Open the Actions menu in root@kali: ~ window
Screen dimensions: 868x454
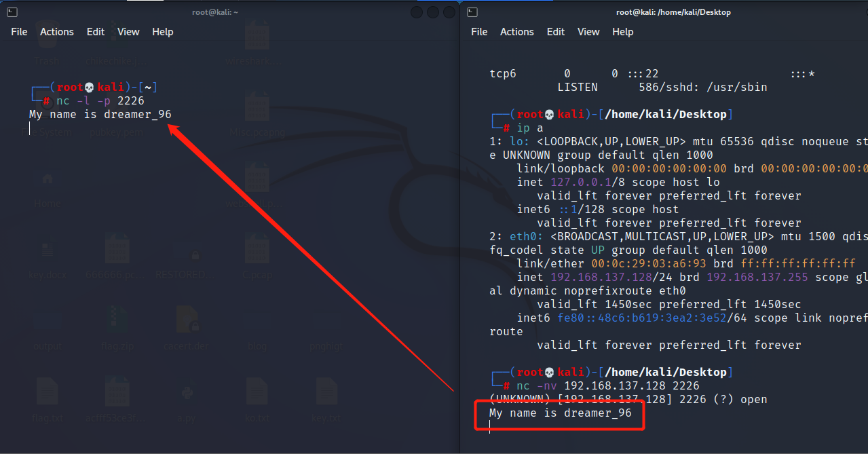tap(57, 32)
